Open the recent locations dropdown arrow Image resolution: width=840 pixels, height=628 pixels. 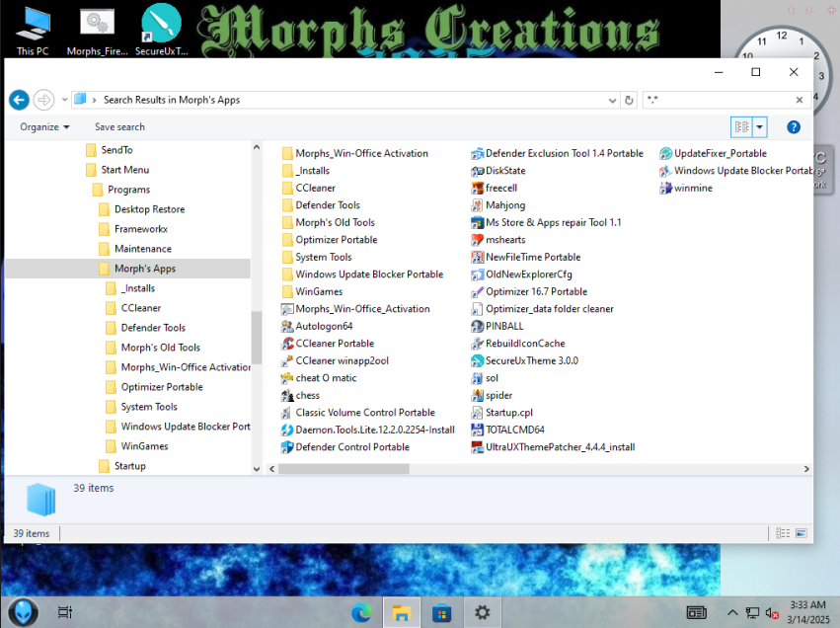(x=64, y=100)
